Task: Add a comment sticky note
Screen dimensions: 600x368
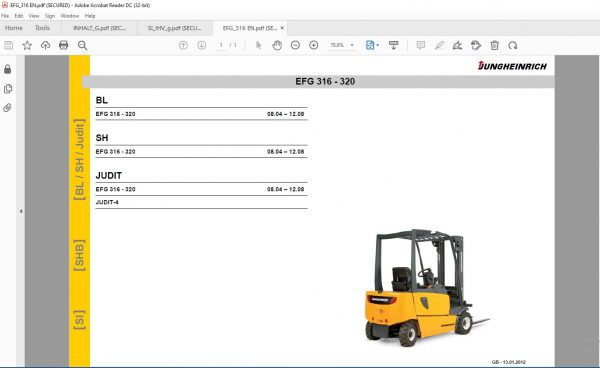Action: click(421, 45)
